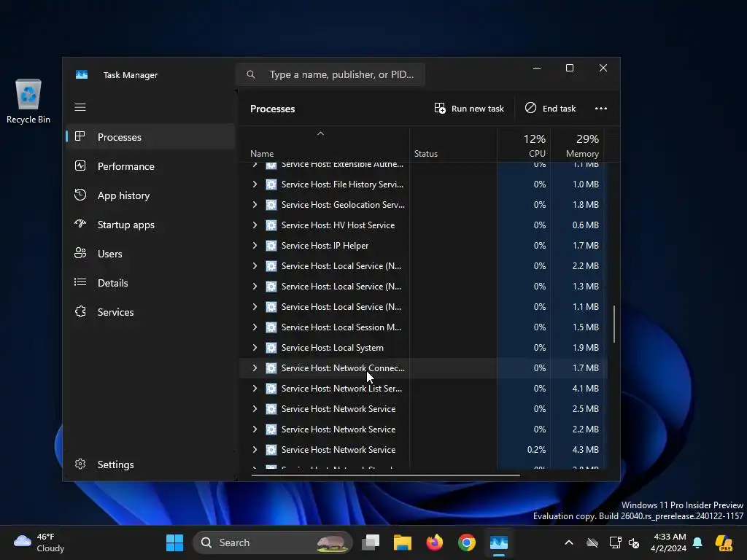Click the Users people icon

point(80,253)
